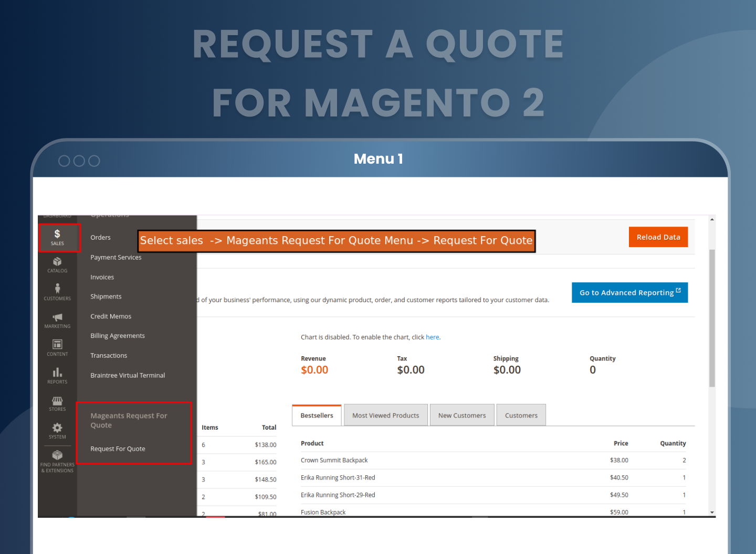Open Find Partners & Extensions icon
Viewport: 756px width, 554px height.
pyautogui.click(x=57, y=460)
